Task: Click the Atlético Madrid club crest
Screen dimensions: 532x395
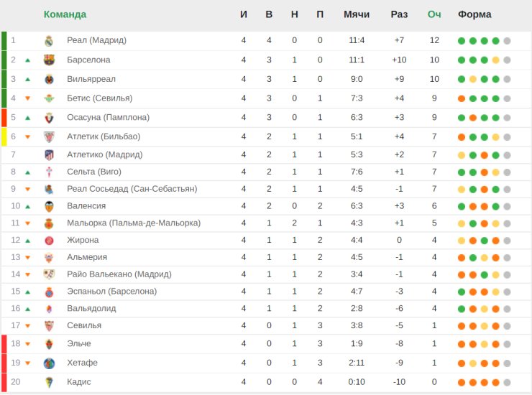Action: pyautogui.click(x=49, y=154)
